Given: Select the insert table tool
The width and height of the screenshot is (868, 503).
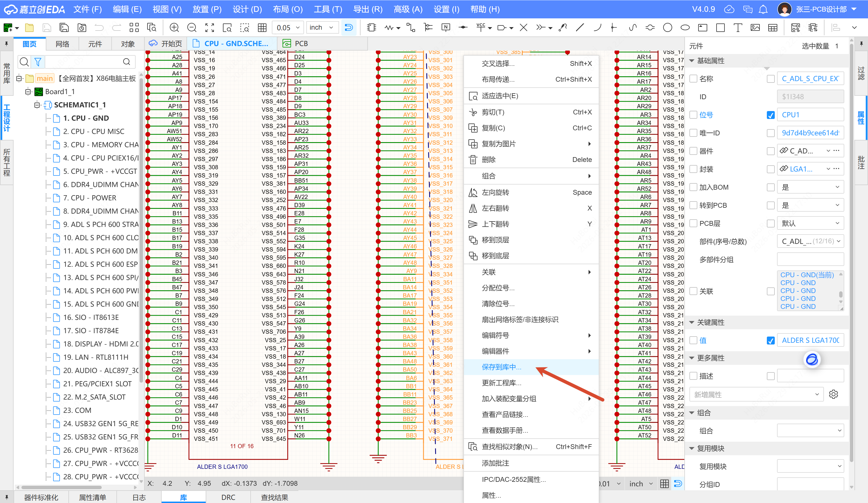Looking at the screenshot, I should tap(773, 28).
